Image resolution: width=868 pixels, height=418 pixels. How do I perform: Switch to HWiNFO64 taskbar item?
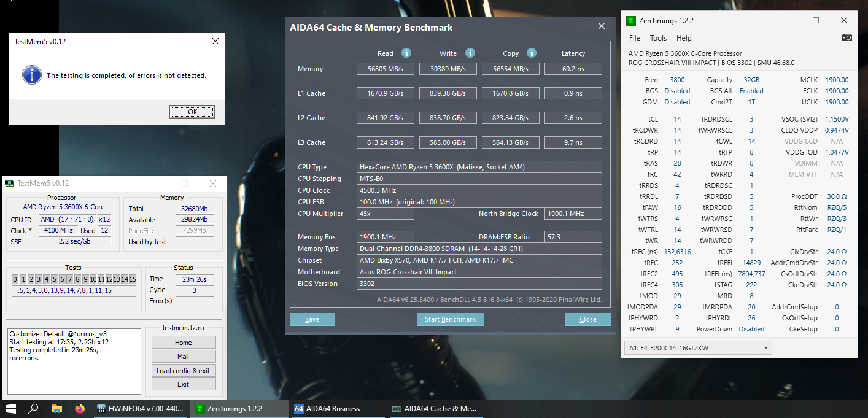coord(140,408)
